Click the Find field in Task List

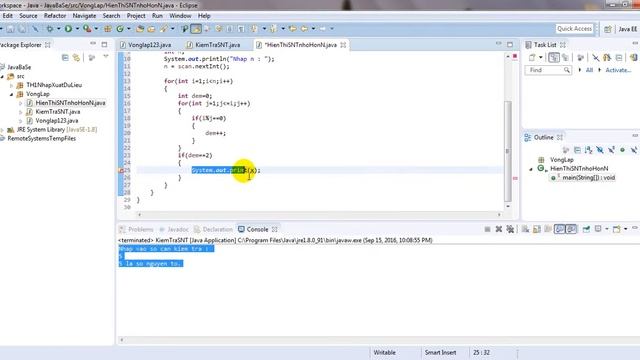pyautogui.click(x=547, y=70)
